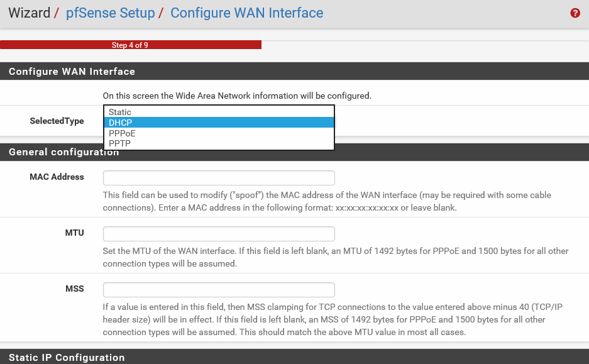Focus the MTU input field
589x364 pixels.
(219, 234)
